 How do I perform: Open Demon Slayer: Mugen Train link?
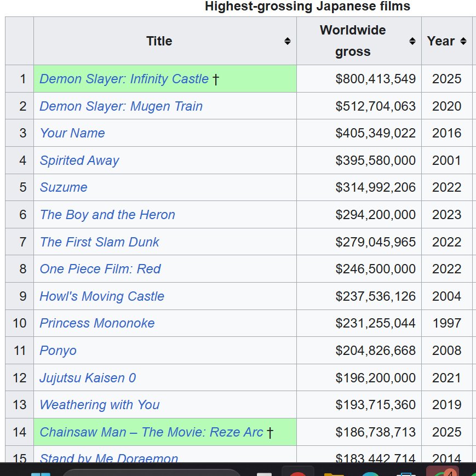click(x=121, y=106)
